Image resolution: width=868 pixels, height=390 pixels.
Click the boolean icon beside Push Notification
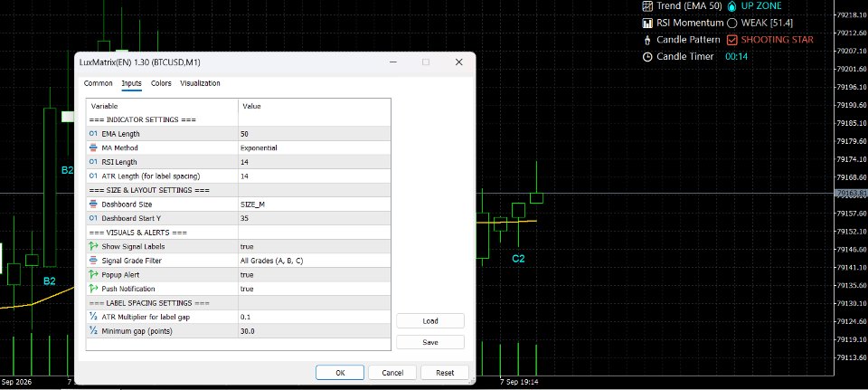(x=93, y=289)
